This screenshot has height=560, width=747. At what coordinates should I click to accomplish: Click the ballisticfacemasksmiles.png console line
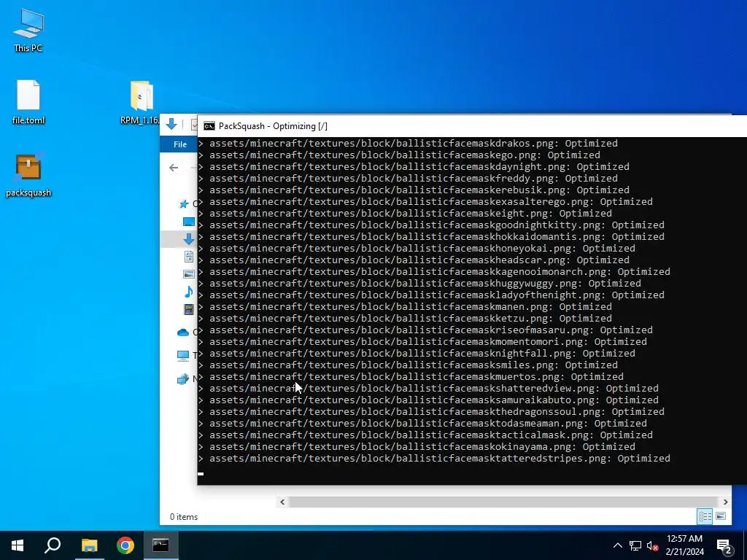coord(409,365)
